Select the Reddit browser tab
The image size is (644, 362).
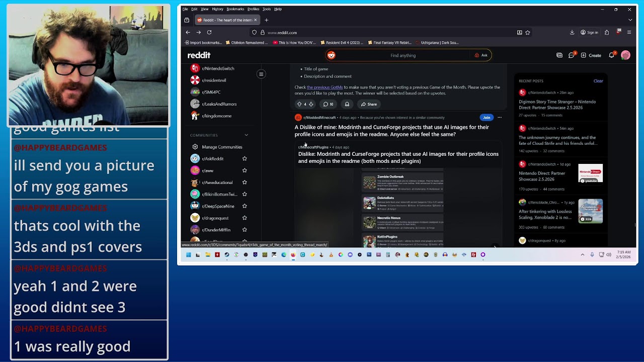coord(227,20)
